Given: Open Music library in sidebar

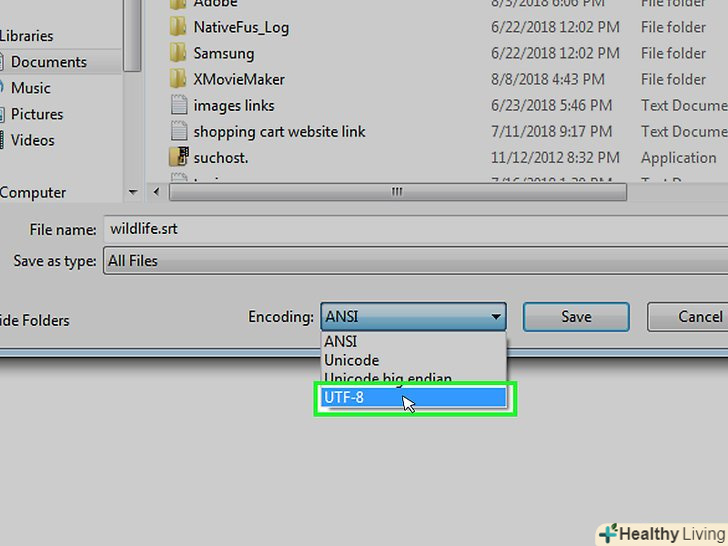Looking at the screenshot, I should (x=30, y=88).
